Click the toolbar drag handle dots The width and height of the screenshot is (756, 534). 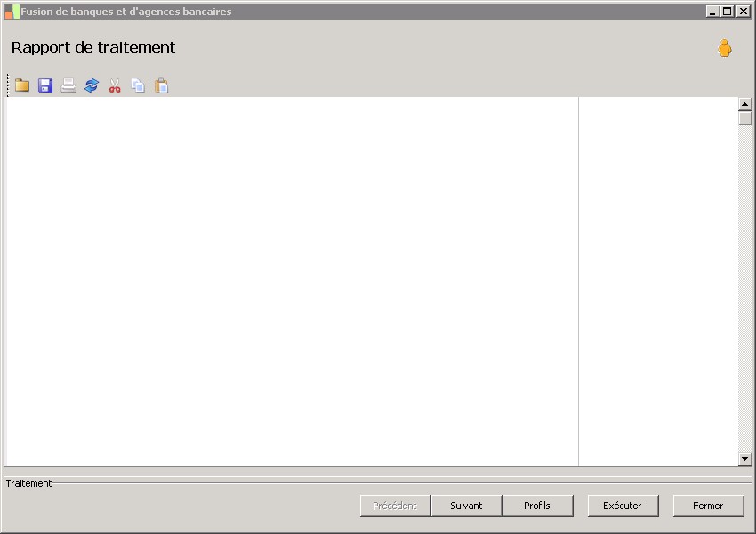8,85
